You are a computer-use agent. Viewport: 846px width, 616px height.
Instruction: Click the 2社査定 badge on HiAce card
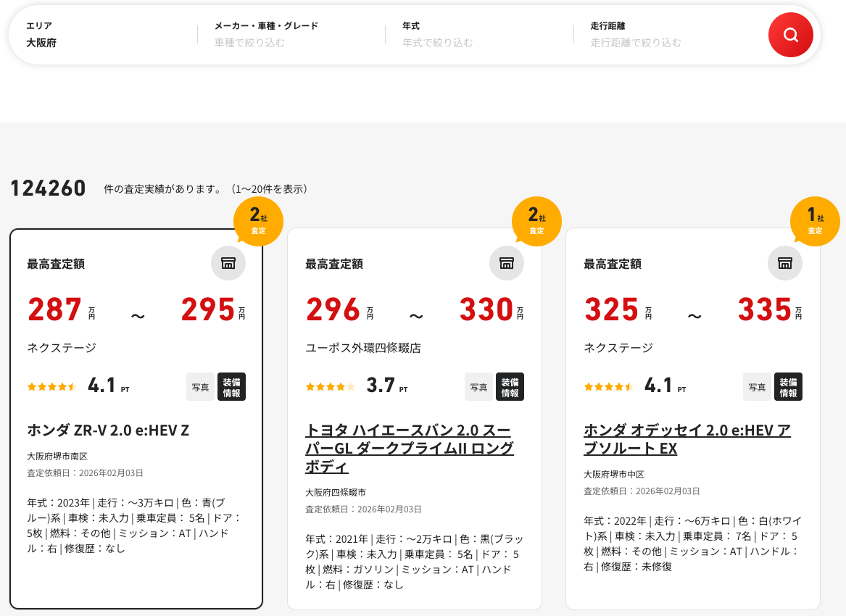click(x=536, y=221)
